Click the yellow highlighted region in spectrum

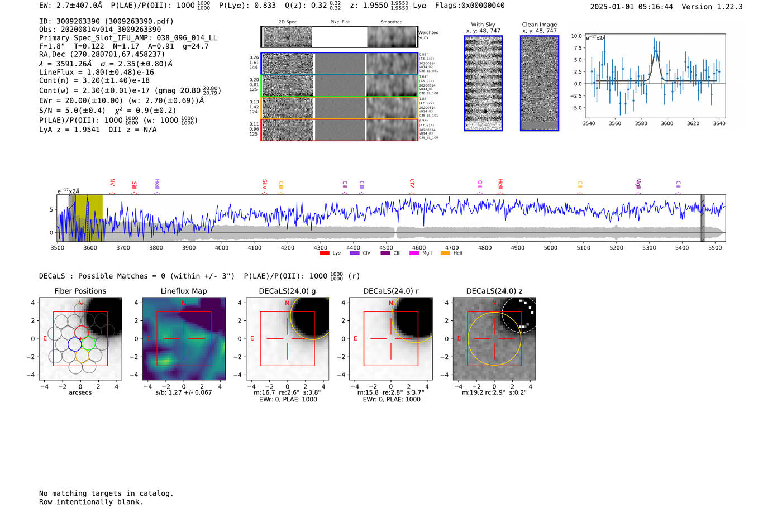[x=89, y=218]
